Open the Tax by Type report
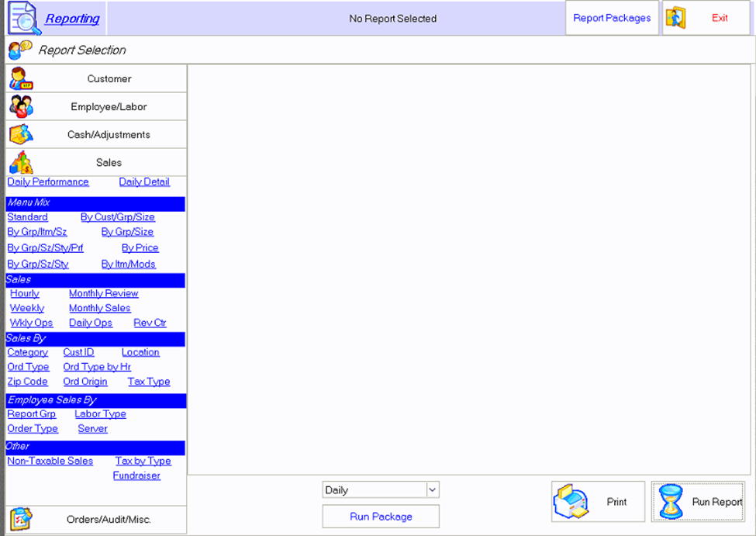This screenshot has width=756, height=536. 143,461
